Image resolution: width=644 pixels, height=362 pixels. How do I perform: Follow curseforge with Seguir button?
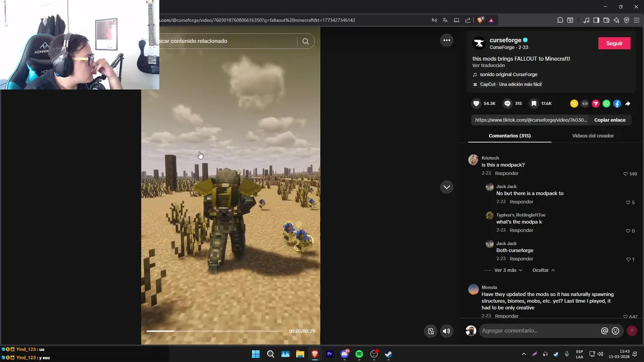click(614, 43)
